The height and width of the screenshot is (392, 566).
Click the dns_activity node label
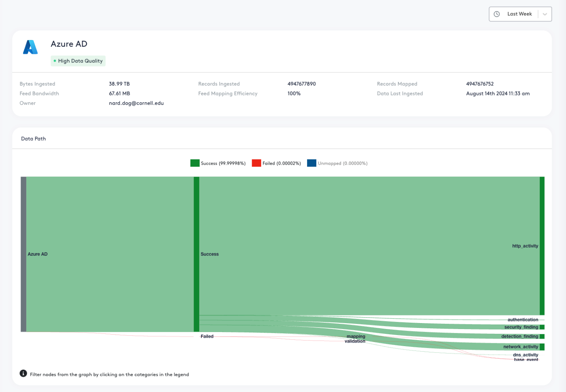pos(526,355)
